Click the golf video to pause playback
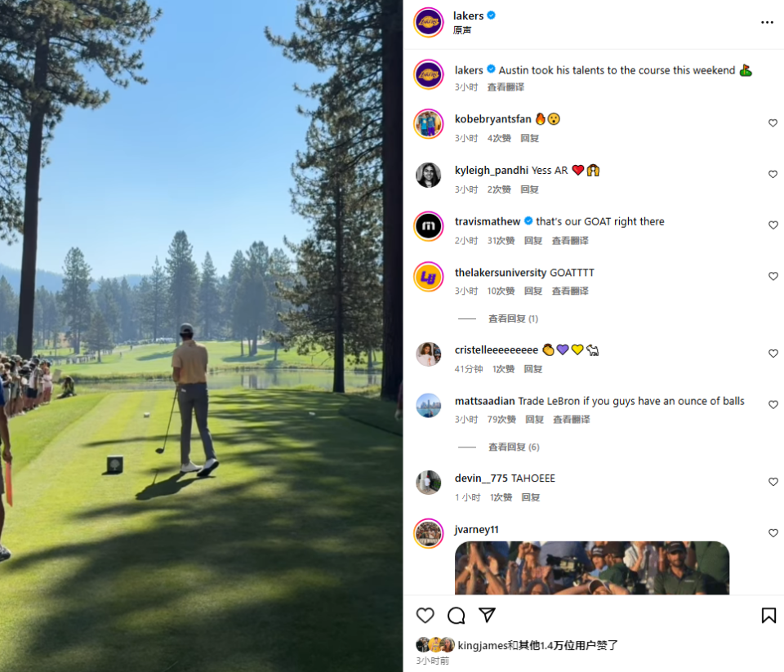This screenshot has width=784, height=672. click(201, 336)
